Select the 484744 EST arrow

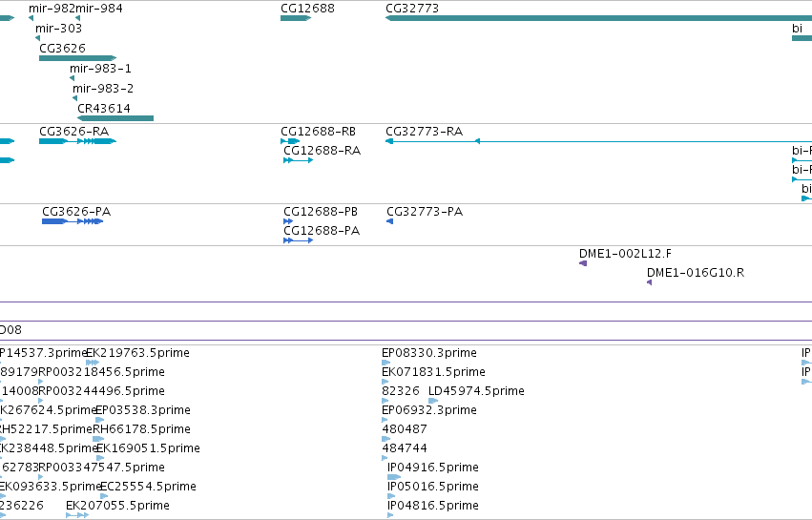pos(385,458)
